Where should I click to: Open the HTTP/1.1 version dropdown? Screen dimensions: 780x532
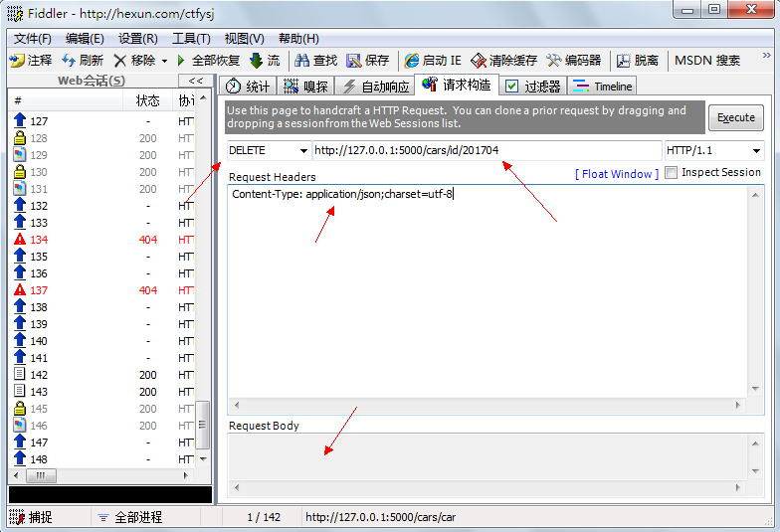click(x=756, y=151)
